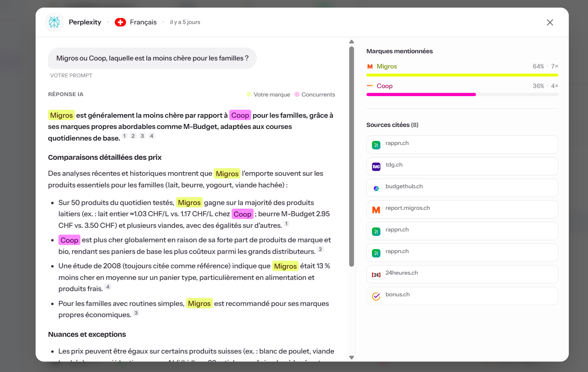The width and height of the screenshot is (588, 372).
Task: Click the scroll down arrow of the response
Action: coord(352,358)
